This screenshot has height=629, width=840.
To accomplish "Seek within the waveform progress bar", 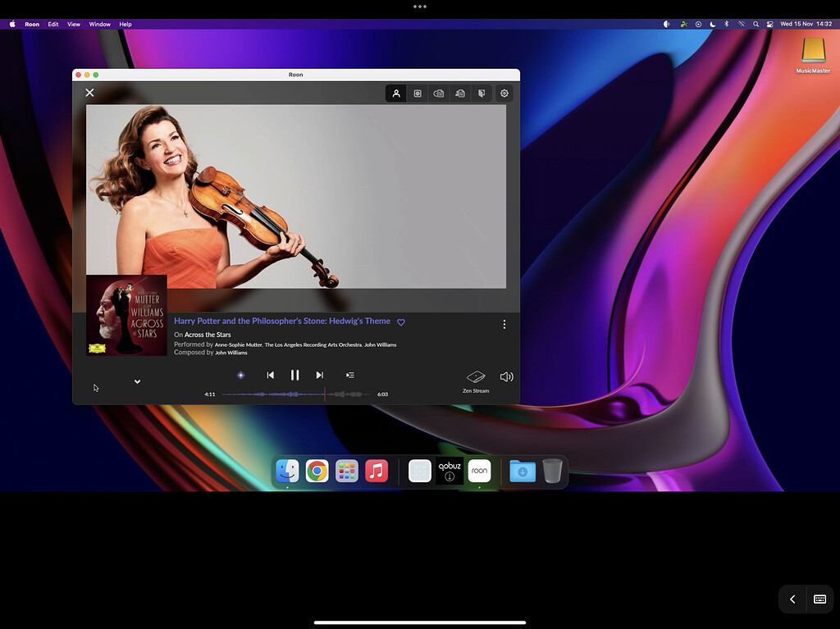I will [x=295, y=394].
